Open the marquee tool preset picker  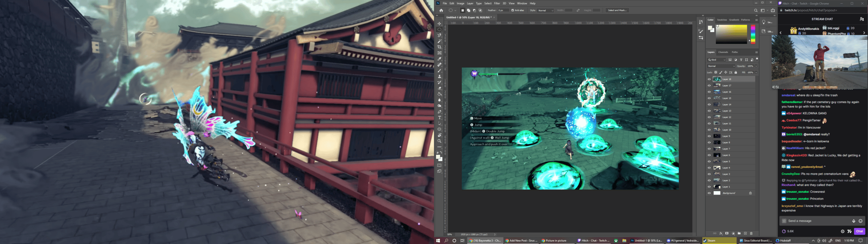pyautogui.click(x=452, y=11)
